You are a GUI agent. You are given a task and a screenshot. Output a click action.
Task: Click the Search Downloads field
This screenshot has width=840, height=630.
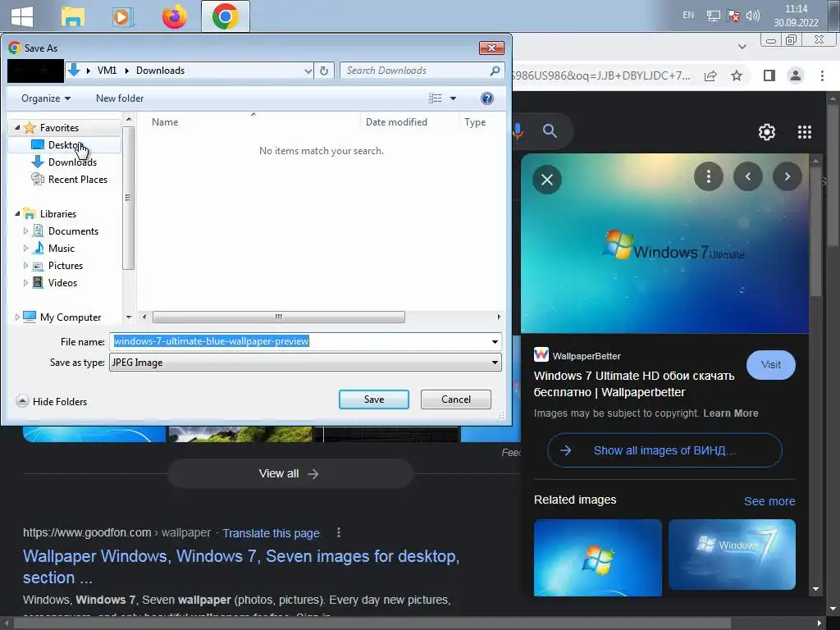[x=415, y=71]
